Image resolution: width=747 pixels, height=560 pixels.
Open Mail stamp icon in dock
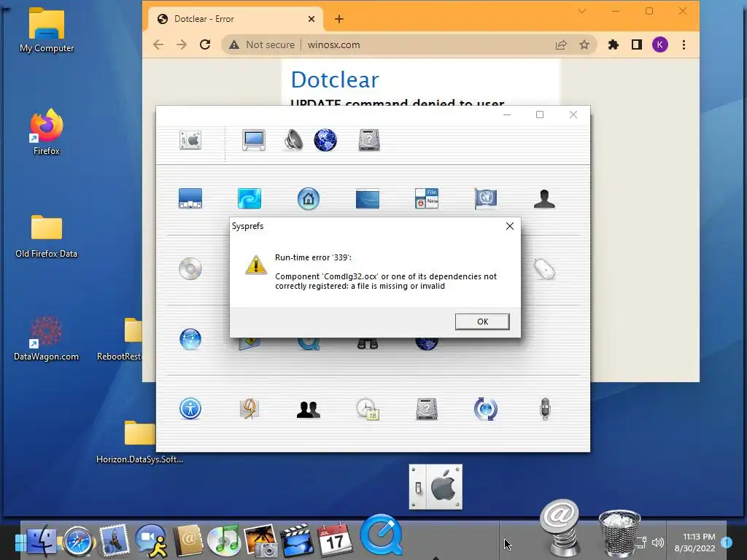coord(115,540)
